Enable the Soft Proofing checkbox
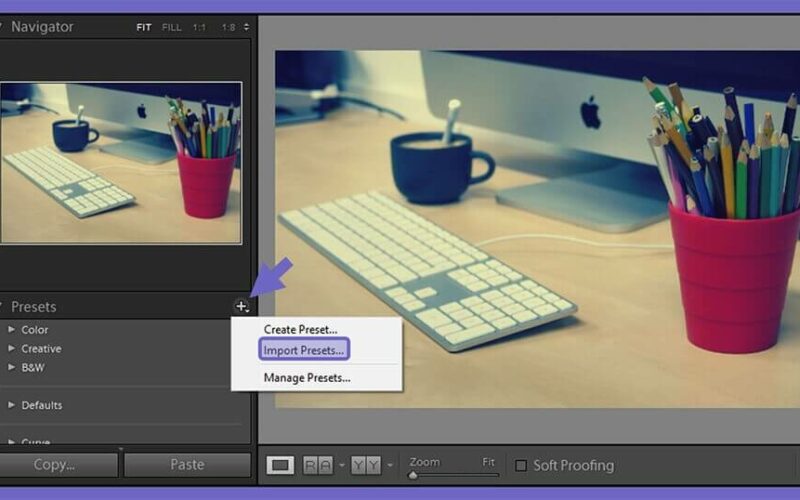This screenshot has height=500, width=800. [521, 465]
